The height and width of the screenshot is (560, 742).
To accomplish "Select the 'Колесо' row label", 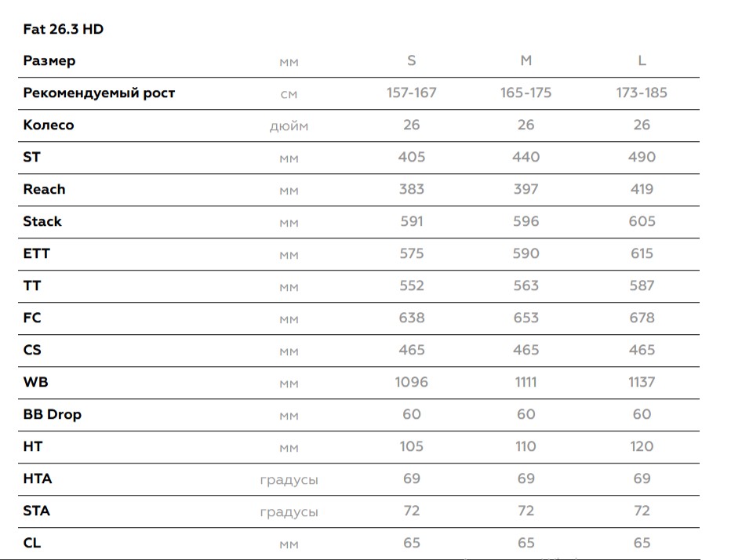I will tap(49, 125).
